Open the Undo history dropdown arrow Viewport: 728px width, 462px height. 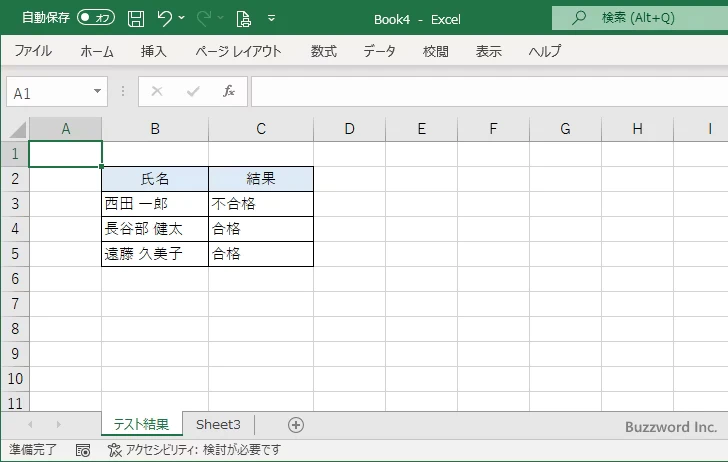pos(182,18)
